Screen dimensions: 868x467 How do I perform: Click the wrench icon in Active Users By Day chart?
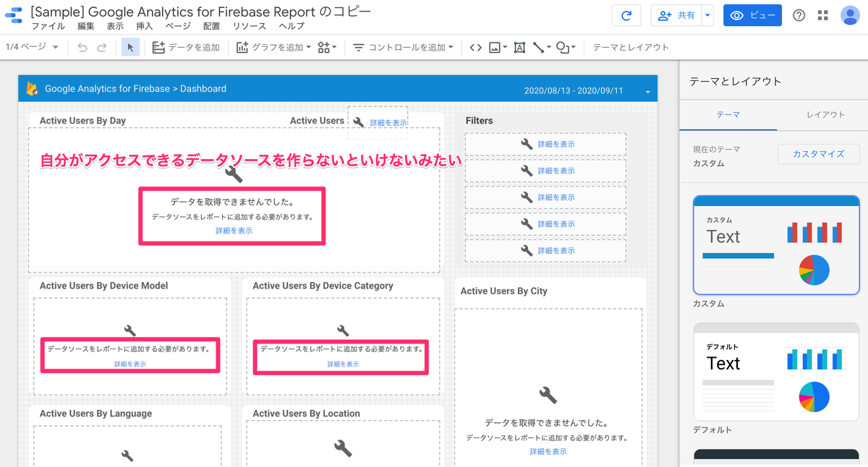[234, 173]
